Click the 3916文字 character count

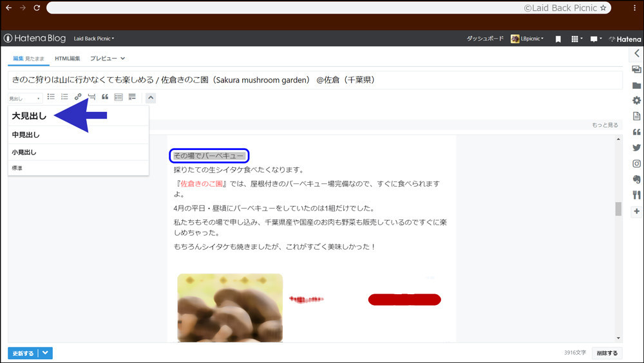click(x=575, y=353)
